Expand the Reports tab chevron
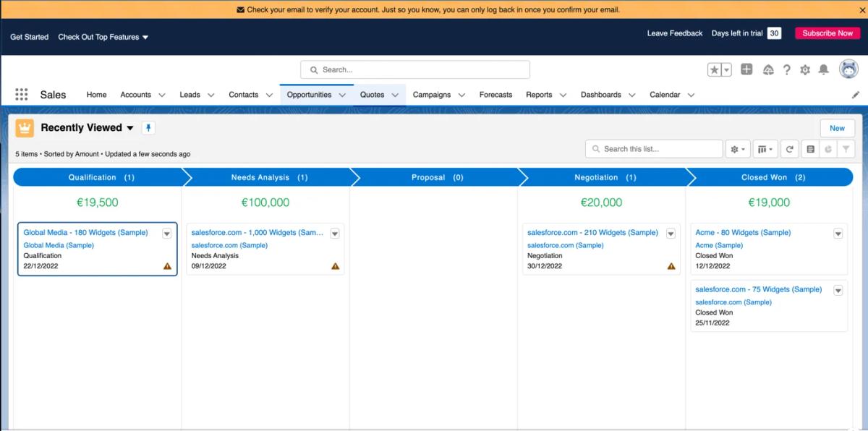Screen dimensions: 868x431 point(563,95)
